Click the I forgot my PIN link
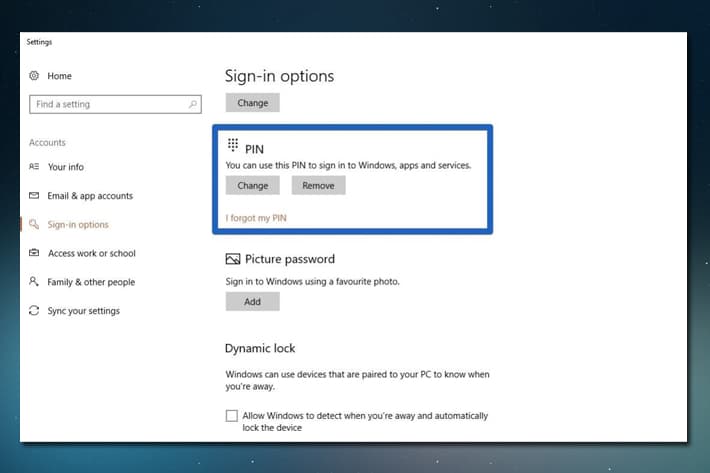This screenshot has width=710, height=473. point(256,218)
